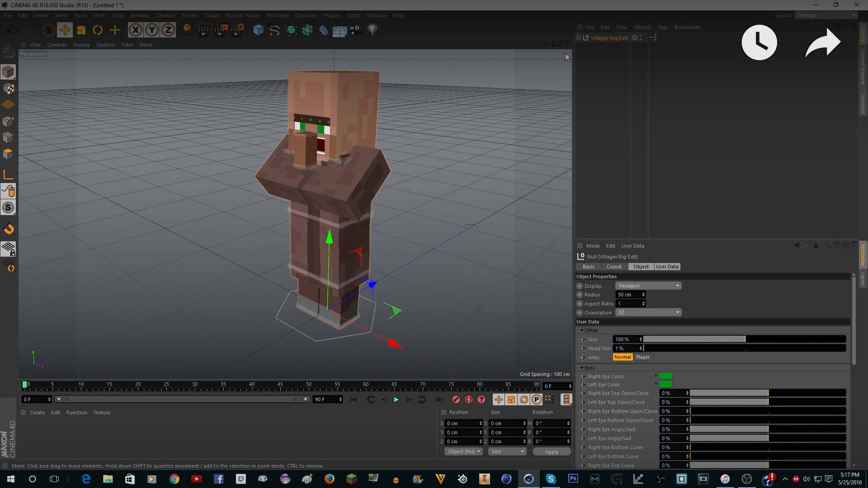Open Photoshop from the Windows taskbar
This screenshot has width=868, height=488.
(573, 479)
